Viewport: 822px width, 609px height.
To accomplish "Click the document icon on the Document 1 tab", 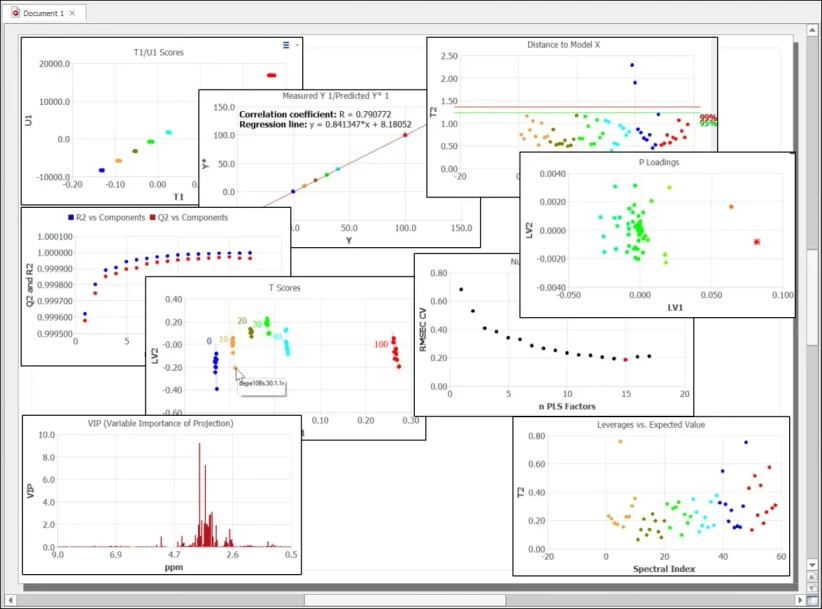I will (16, 12).
